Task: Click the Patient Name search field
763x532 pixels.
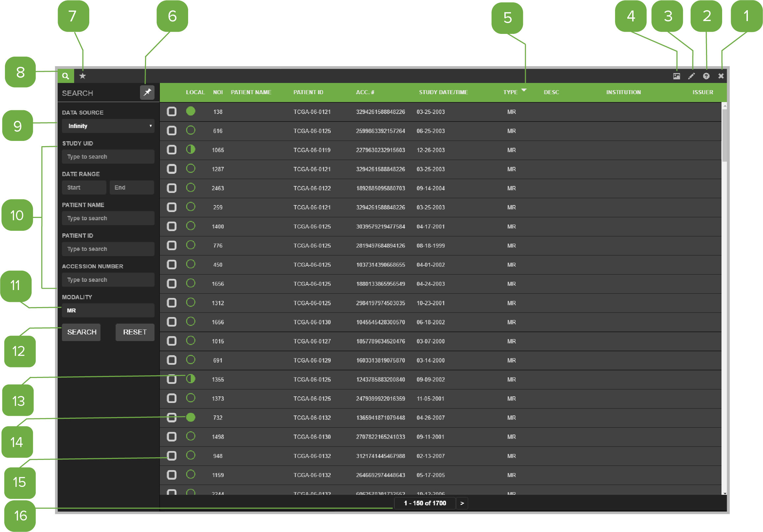Action: click(108, 218)
